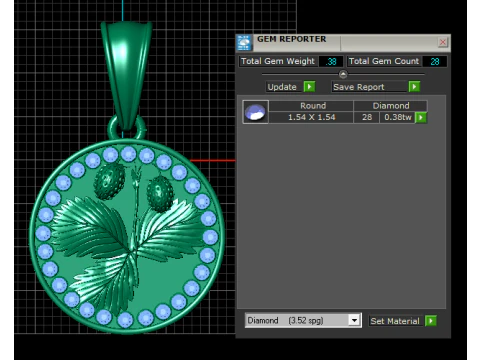
Task: Click the Total Gem Weight value .38
Action: coord(331,62)
